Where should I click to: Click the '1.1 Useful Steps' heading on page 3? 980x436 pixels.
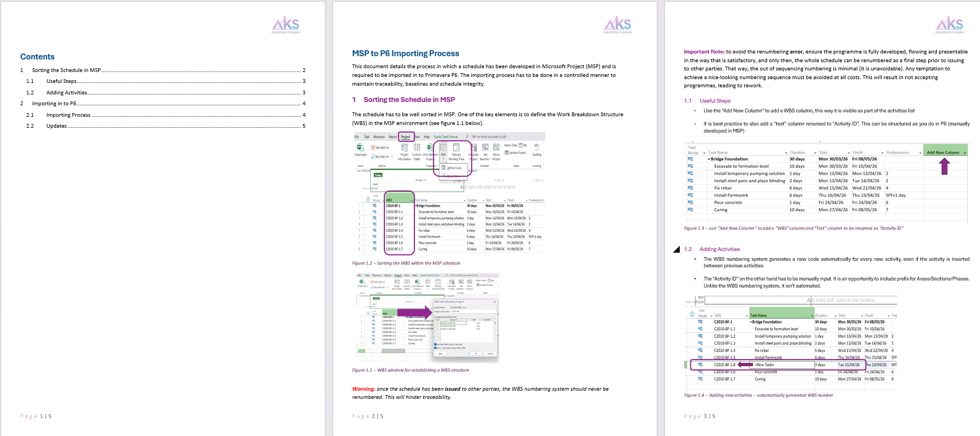[707, 101]
